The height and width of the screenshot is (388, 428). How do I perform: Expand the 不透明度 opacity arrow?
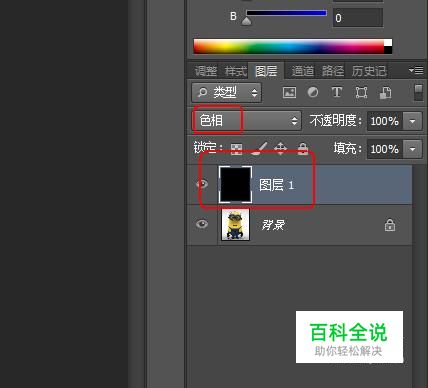[x=413, y=121]
